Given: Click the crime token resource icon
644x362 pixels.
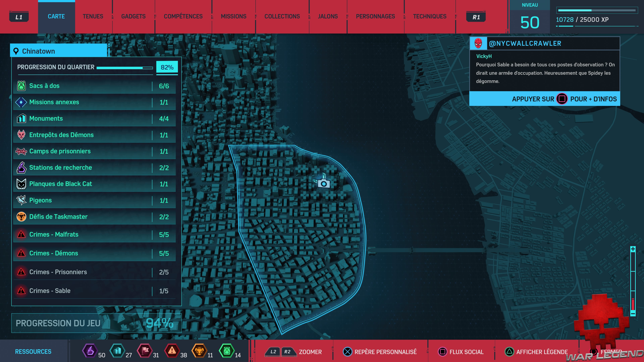Looking at the screenshot, I should 172,351.
